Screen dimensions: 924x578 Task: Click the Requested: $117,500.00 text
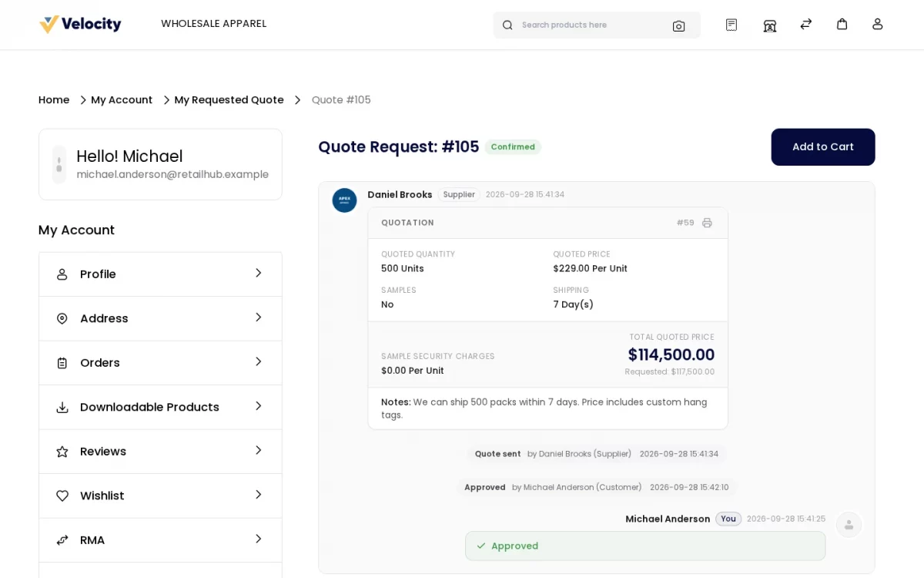pos(670,372)
